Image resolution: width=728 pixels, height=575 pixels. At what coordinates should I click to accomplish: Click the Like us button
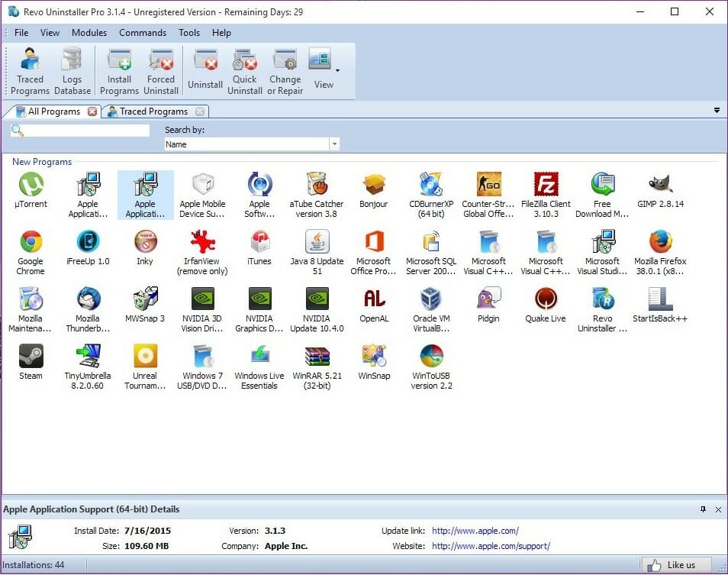coord(676,565)
